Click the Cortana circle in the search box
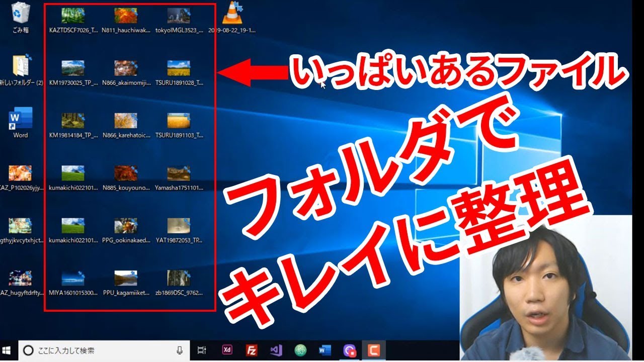Viewport: 644px width, 362px height. point(29,350)
